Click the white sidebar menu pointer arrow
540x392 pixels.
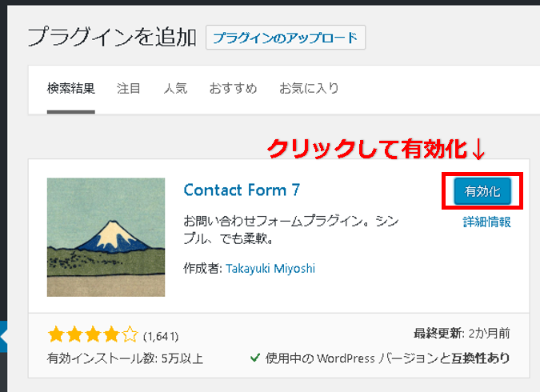(x=3, y=337)
